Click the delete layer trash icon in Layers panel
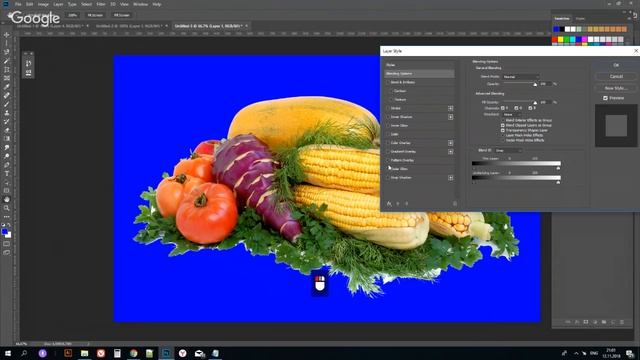640x360 pixels. pyautogui.click(x=622, y=322)
